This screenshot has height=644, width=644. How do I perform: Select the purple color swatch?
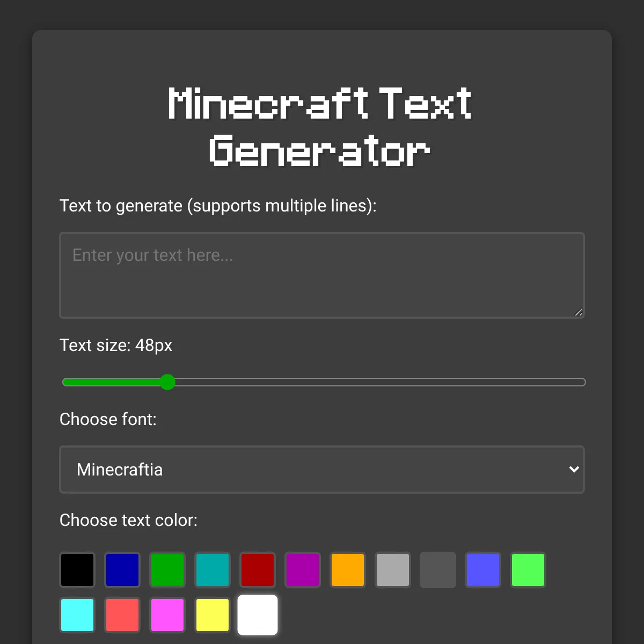point(303,570)
